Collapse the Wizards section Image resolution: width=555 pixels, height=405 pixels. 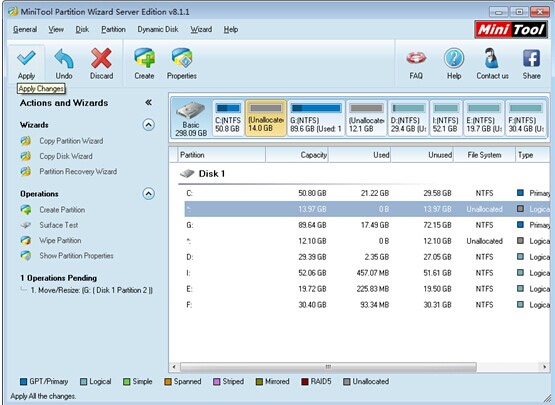[x=148, y=125]
